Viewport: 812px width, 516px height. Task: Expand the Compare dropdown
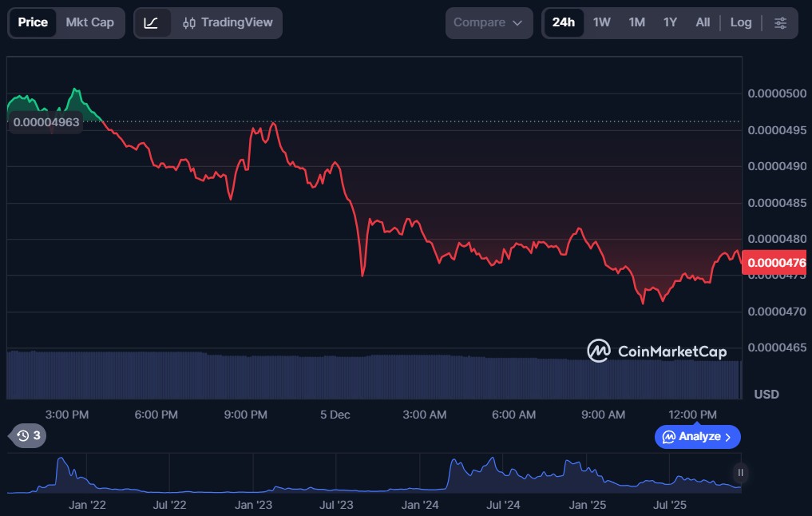click(488, 22)
